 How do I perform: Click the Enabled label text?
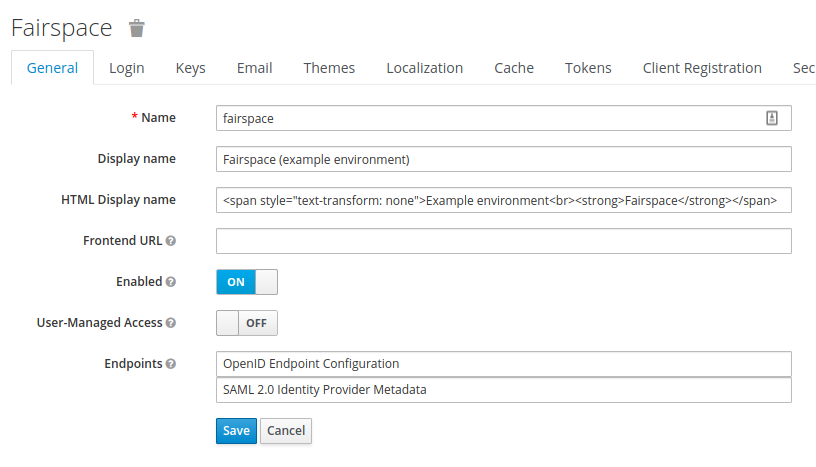pos(139,282)
